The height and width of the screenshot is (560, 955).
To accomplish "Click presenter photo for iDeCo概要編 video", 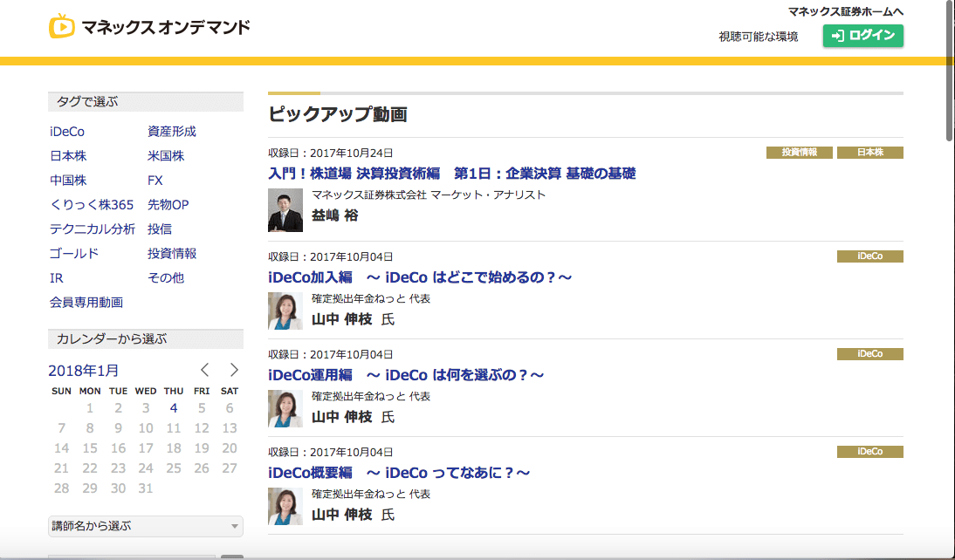I will [285, 506].
